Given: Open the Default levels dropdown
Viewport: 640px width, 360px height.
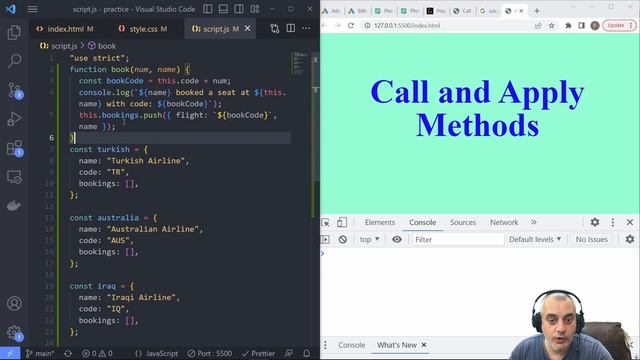Looking at the screenshot, I should (535, 240).
